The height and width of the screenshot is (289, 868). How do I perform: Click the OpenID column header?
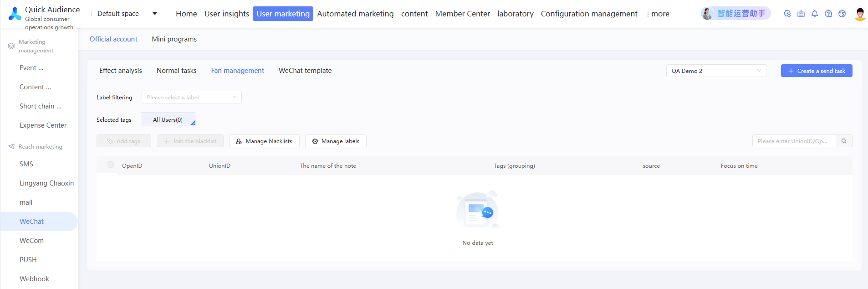(132, 166)
